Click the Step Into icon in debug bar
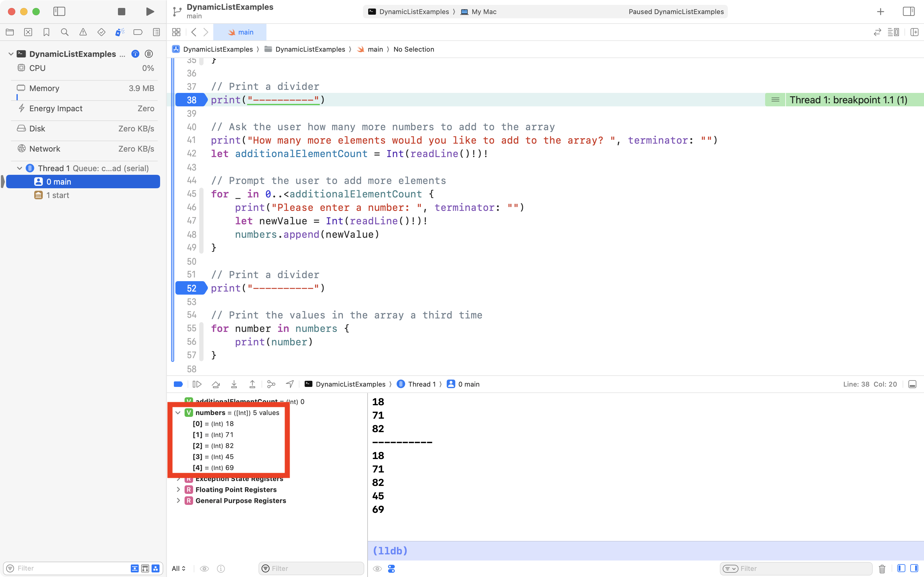Viewport: 924px width, 577px height. (x=234, y=384)
